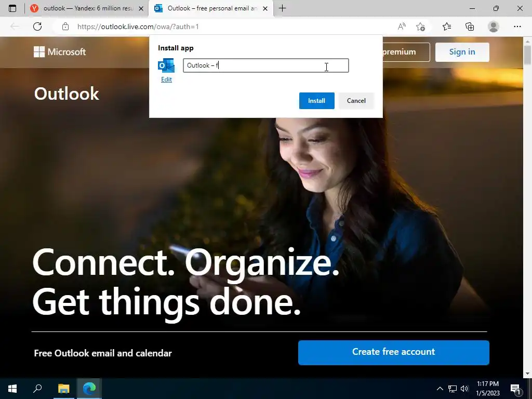Click the 'Free Outlook email and calendar' text
Viewport: 532px width, 399px height.
pyautogui.click(x=103, y=353)
